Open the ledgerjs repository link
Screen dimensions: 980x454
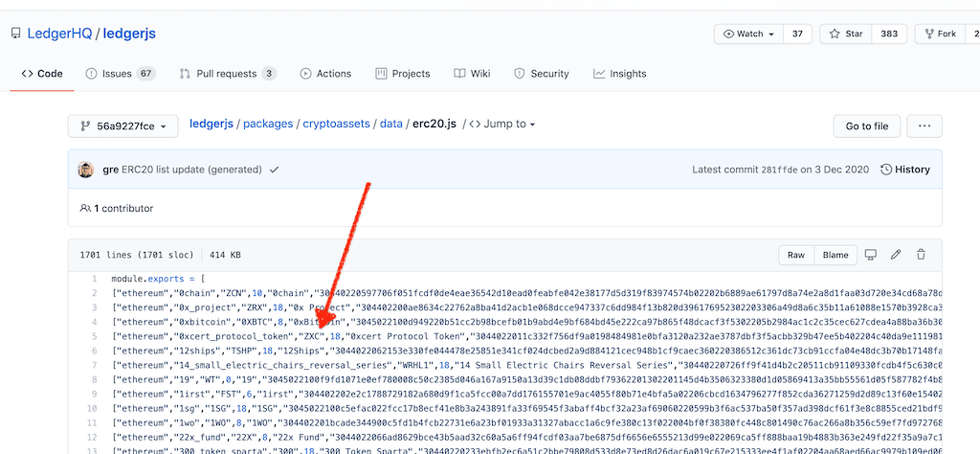(x=129, y=34)
